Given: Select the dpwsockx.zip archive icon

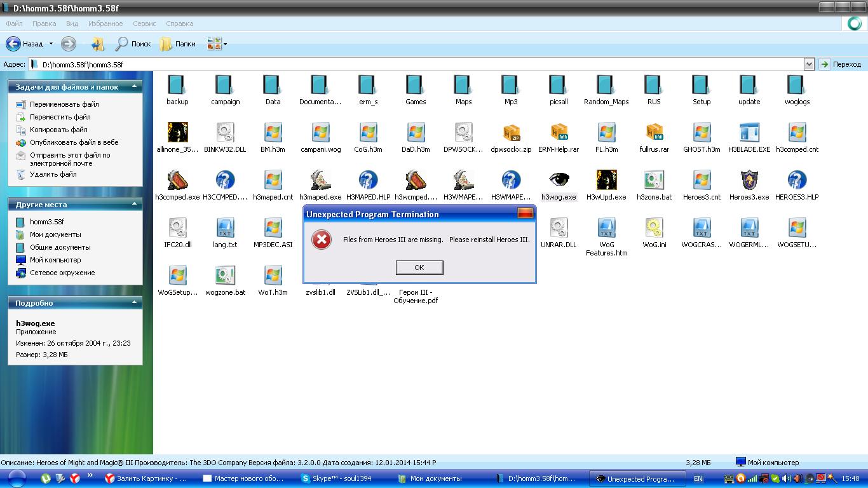Looking at the screenshot, I should click(511, 132).
